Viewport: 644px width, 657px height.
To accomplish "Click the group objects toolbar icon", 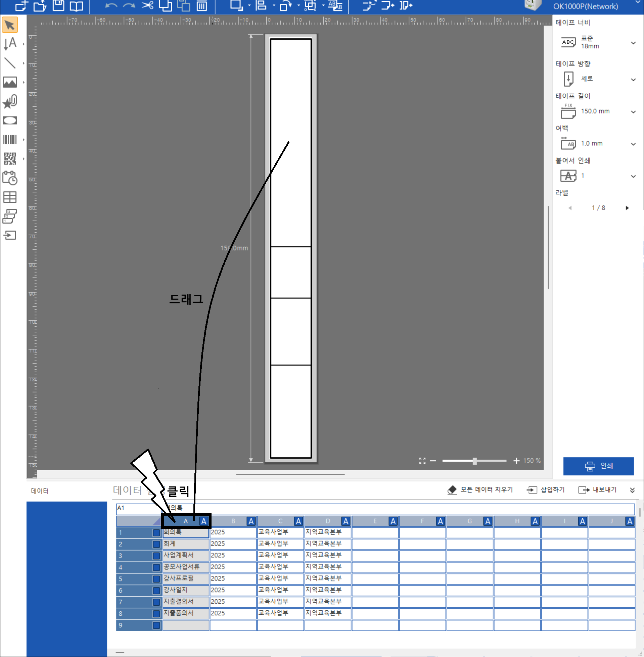I will (x=311, y=5).
